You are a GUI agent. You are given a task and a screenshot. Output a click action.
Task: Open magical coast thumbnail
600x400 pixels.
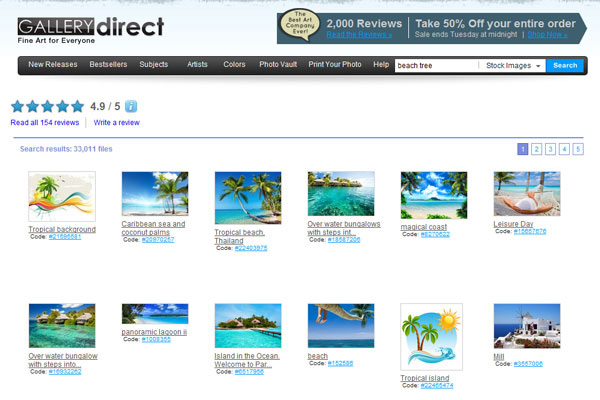pyautogui.click(x=434, y=195)
